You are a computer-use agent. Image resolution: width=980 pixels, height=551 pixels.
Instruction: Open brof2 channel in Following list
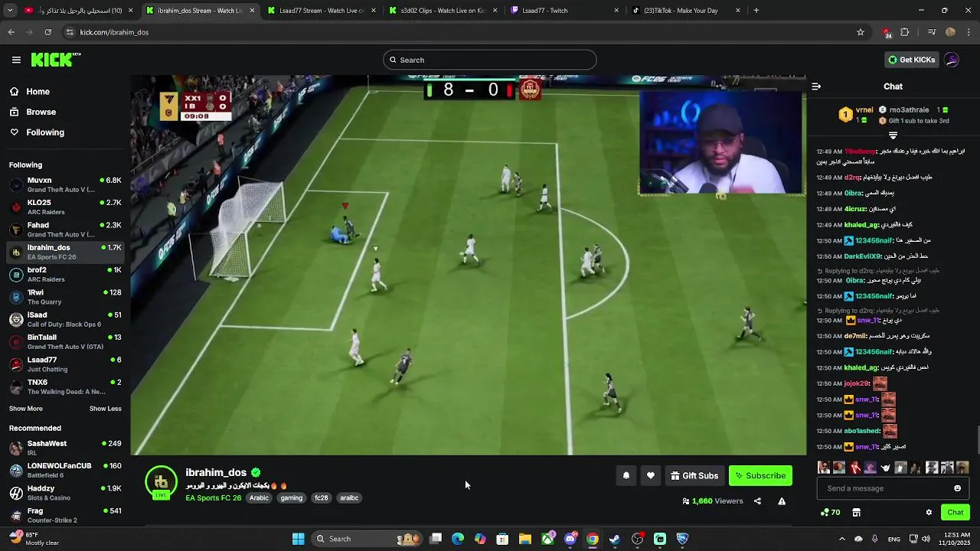[65, 274]
